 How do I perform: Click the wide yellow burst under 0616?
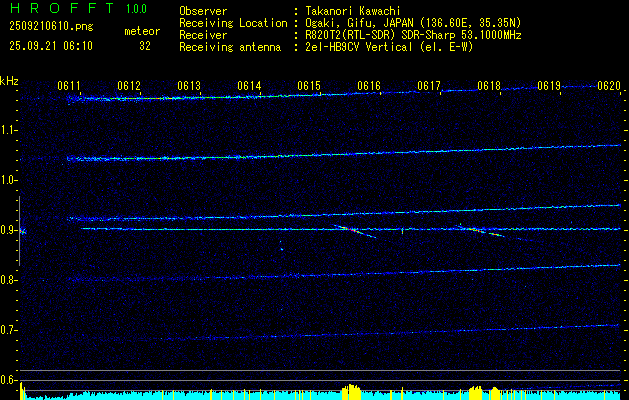point(351,392)
